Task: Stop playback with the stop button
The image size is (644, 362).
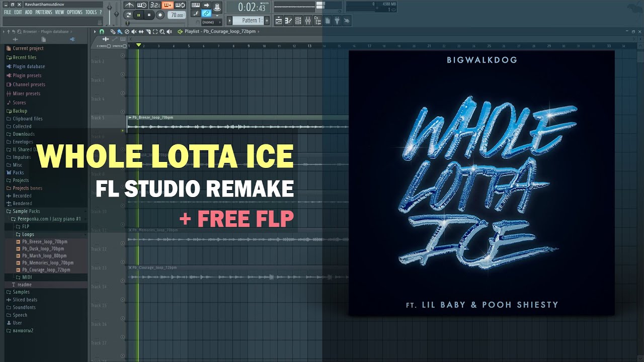Action: pos(149,15)
